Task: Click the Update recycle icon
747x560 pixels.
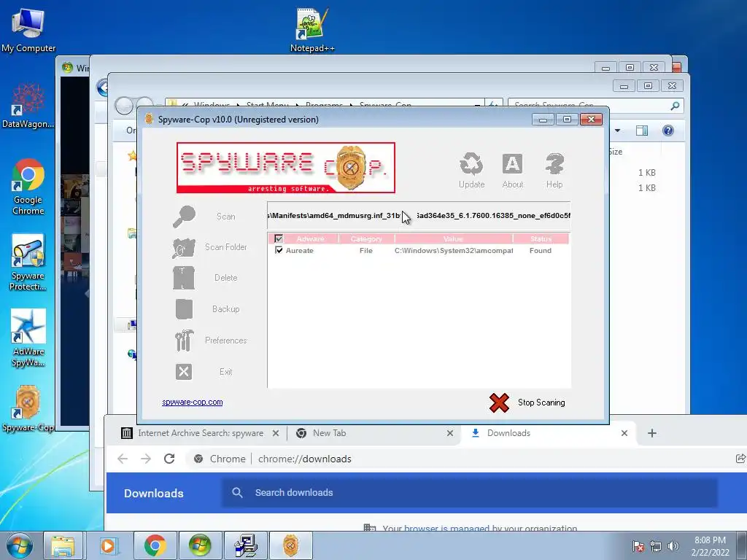Action: coord(471,164)
